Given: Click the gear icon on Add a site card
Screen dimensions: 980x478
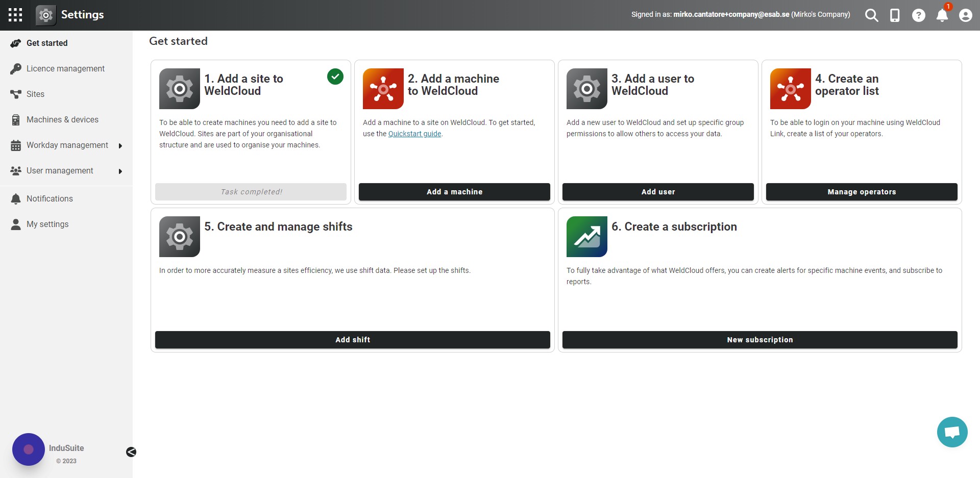Looking at the screenshot, I should (x=180, y=89).
